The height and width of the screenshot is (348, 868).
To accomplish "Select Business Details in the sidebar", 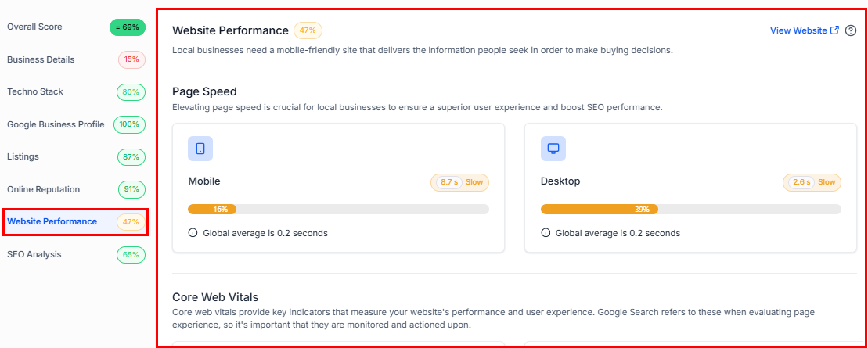I will 41,59.
